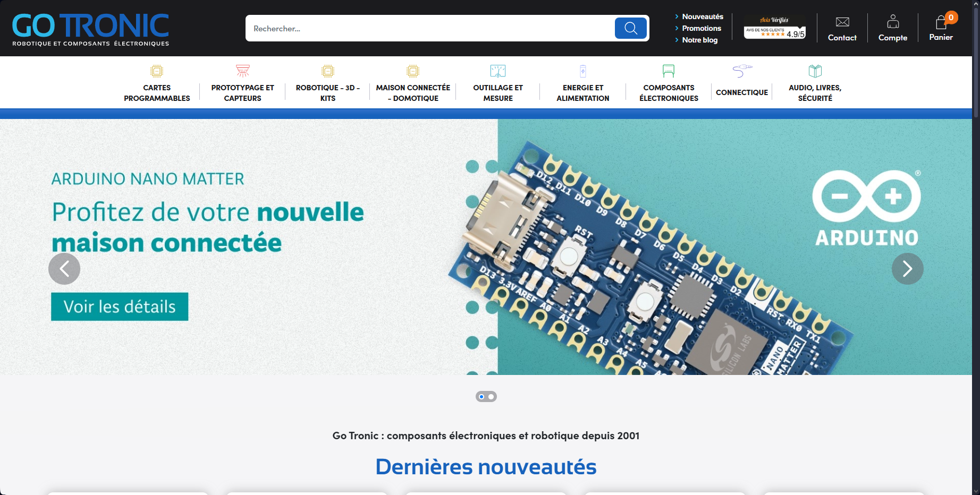Click the Outillage et Mesure icon

coord(498,71)
